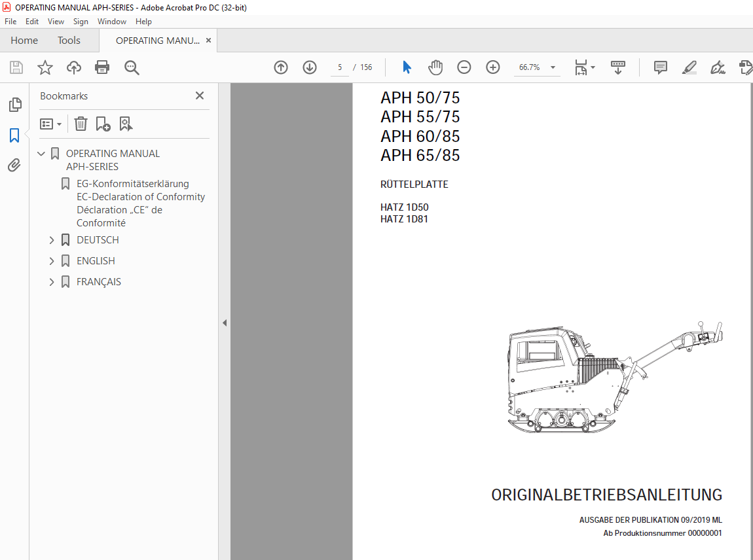Image resolution: width=753 pixels, height=560 pixels.
Task: Click the page number input field
Action: click(x=340, y=67)
